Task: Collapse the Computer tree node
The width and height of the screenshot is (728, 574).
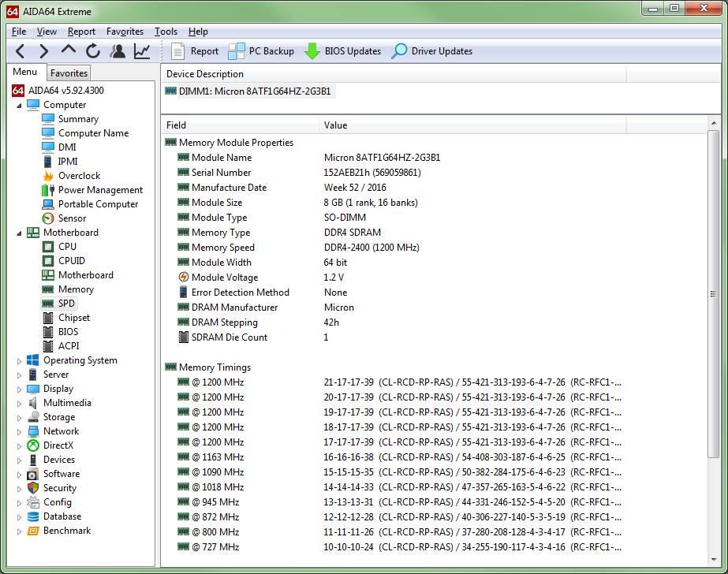Action: [20, 105]
